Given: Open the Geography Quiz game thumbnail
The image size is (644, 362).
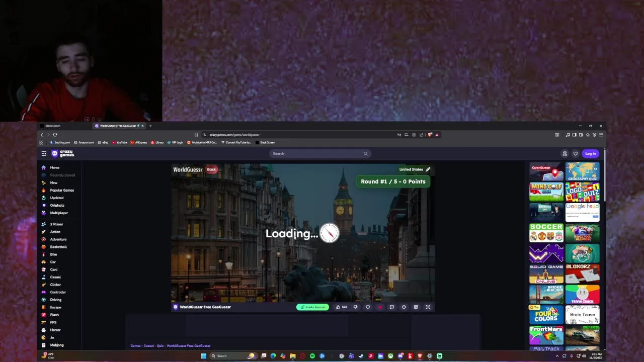Looking at the screenshot, I should (x=583, y=172).
